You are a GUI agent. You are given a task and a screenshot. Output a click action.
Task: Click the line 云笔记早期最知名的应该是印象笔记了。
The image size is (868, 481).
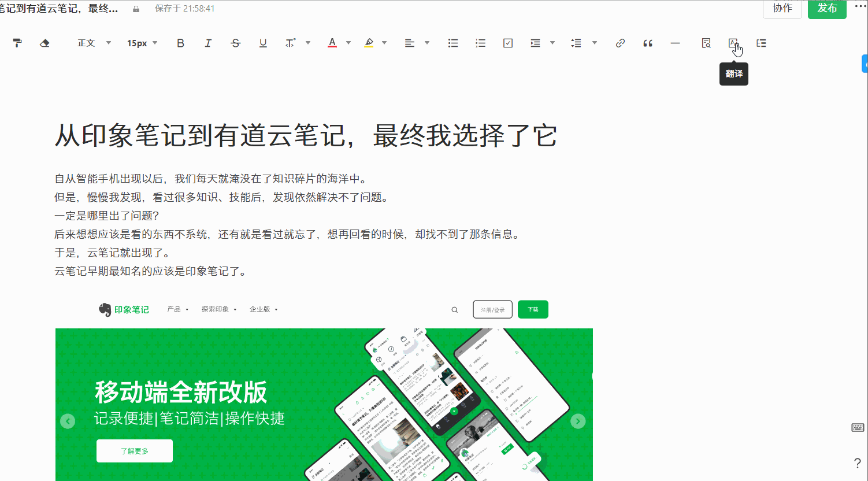click(x=151, y=271)
